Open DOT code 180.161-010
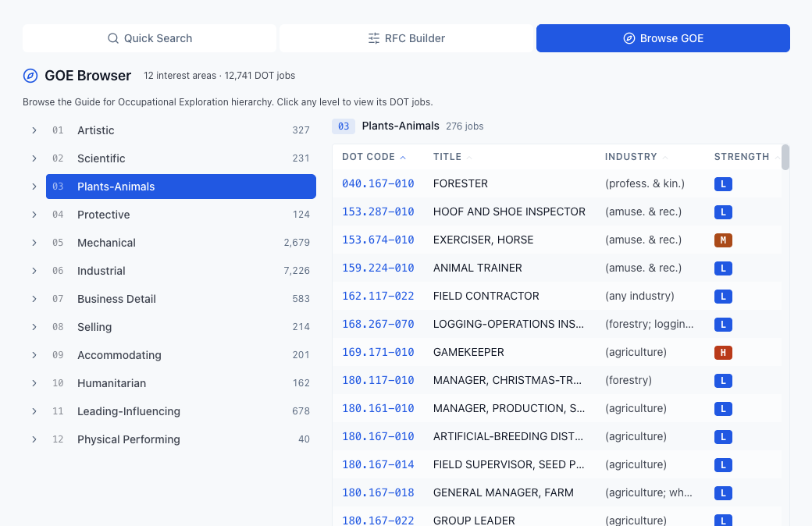The height and width of the screenshot is (526, 812). 378,408
